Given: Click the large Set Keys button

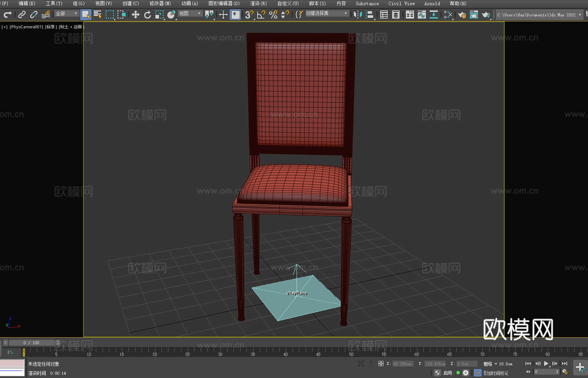Looking at the screenshot, I should click(580, 368).
